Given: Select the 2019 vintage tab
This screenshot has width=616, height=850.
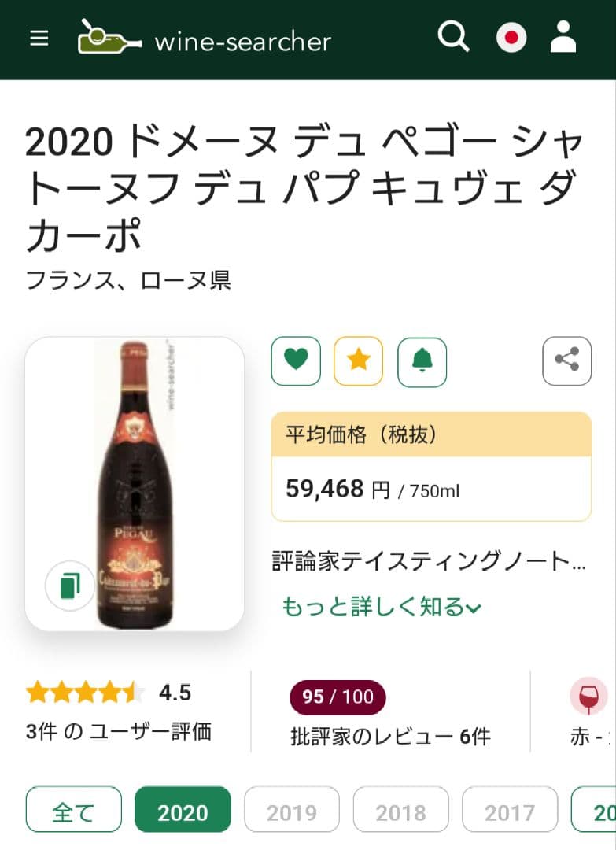Looking at the screenshot, I should (x=292, y=808).
